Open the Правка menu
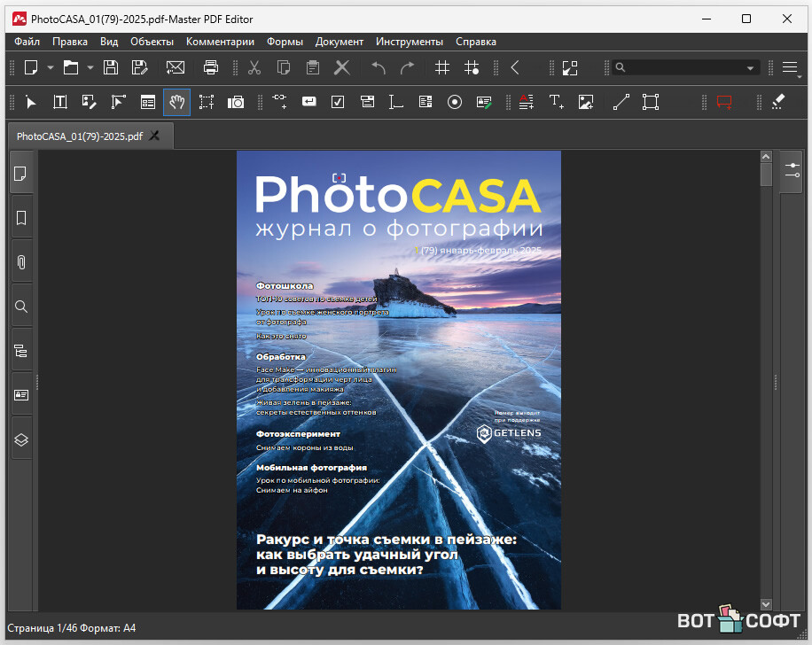The width and height of the screenshot is (812, 645). click(70, 42)
